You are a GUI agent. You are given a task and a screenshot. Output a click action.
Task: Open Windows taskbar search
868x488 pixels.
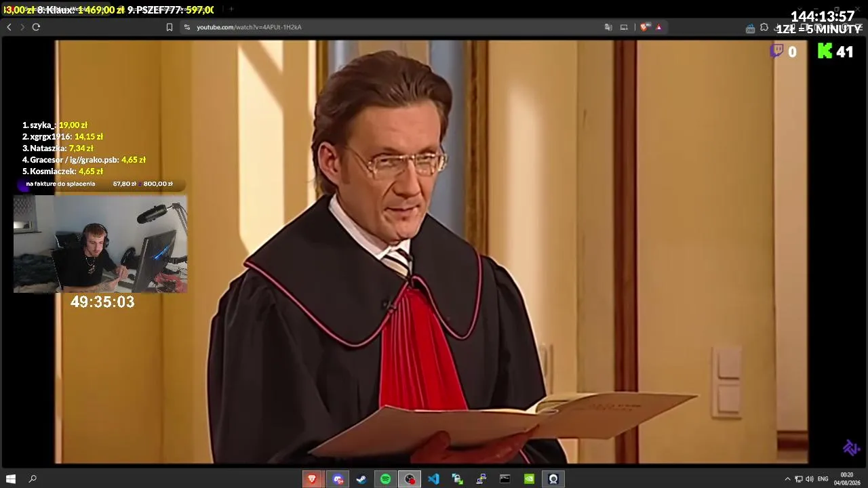[33, 479]
